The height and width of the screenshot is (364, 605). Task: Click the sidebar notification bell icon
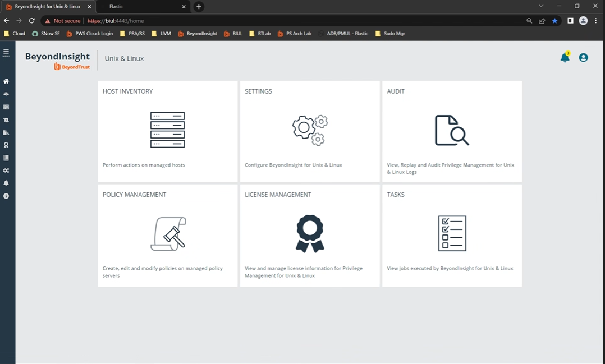pos(6,183)
